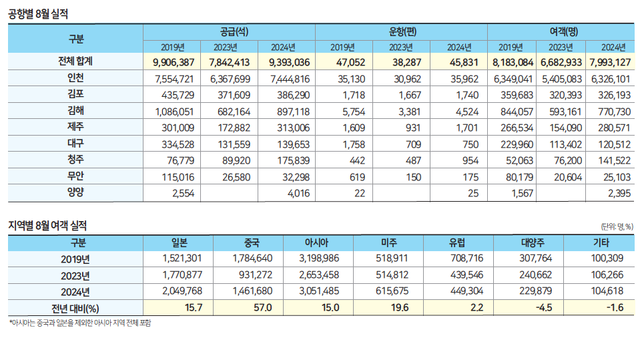This screenshot has width=644, height=338.
Task: Click Incheon supply cell 7,554,721
Action: (x=175, y=79)
